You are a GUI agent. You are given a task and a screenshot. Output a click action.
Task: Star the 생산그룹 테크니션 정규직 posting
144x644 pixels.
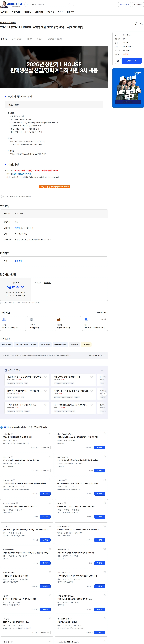[x=92, y=405]
